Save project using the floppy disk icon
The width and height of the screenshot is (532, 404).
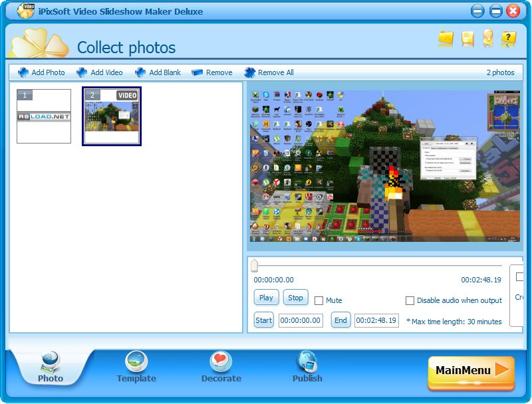tap(467, 39)
